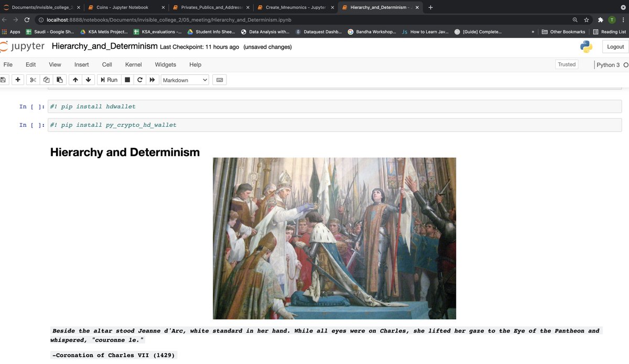This screenshot has height=364, width=629.
Task: Copy selected cells icon in toolbar
Action: (x=46, y=80)
